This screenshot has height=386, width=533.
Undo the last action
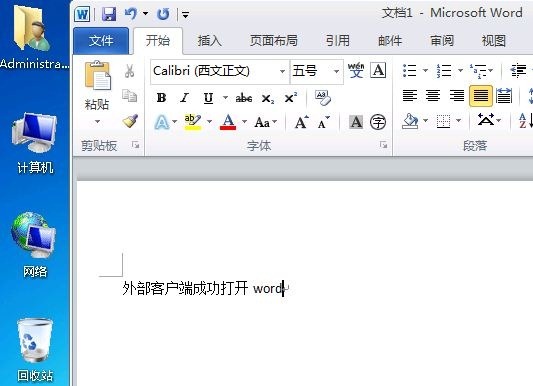click(x=131, y=14)
